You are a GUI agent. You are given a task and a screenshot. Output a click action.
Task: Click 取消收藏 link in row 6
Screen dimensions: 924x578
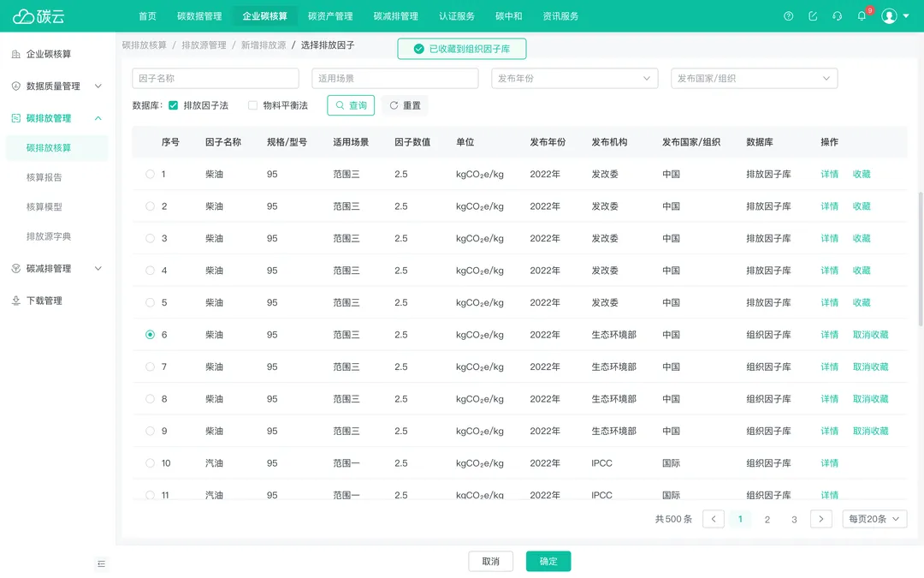(x=870, y=335)
